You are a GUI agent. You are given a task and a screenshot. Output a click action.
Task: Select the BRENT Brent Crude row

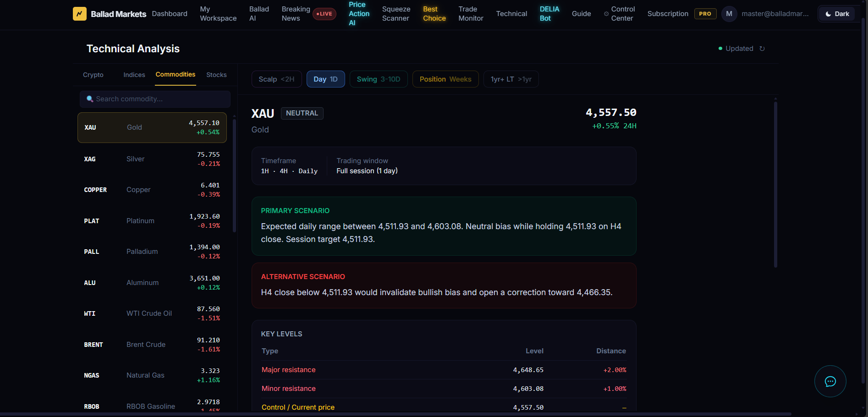tap(152, 345)
